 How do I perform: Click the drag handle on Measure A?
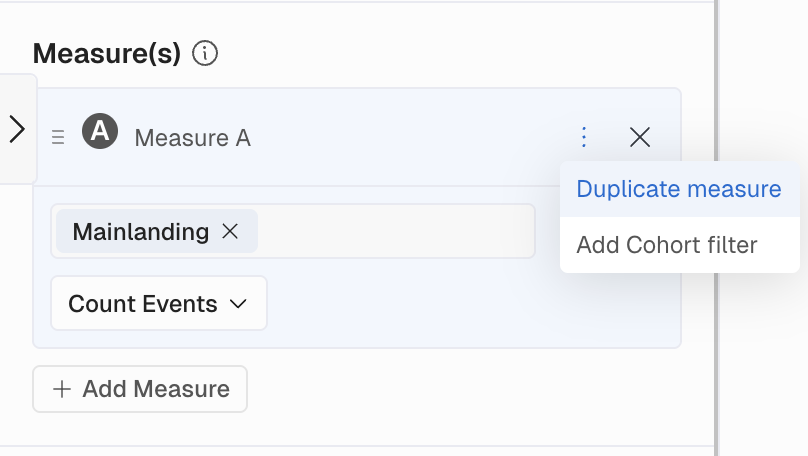[x=58, y=137]
